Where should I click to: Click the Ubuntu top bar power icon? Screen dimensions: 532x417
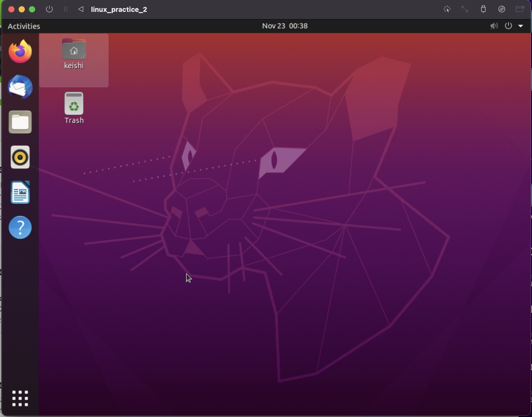pos(508,26)
